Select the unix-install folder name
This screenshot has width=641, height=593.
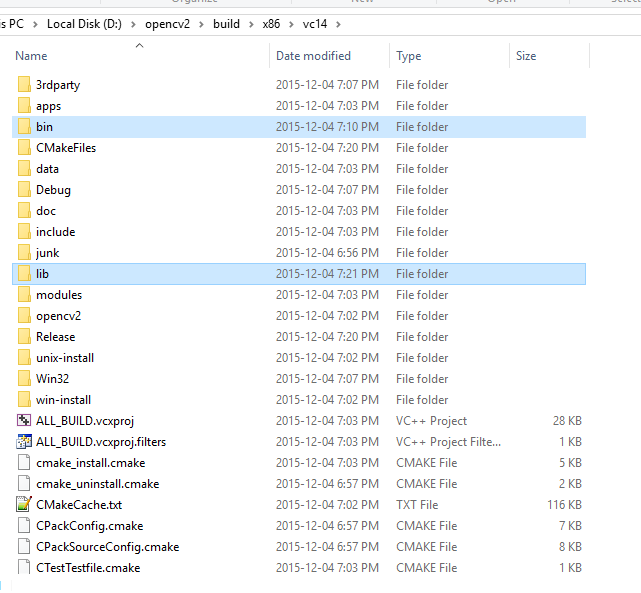(65, 358)
